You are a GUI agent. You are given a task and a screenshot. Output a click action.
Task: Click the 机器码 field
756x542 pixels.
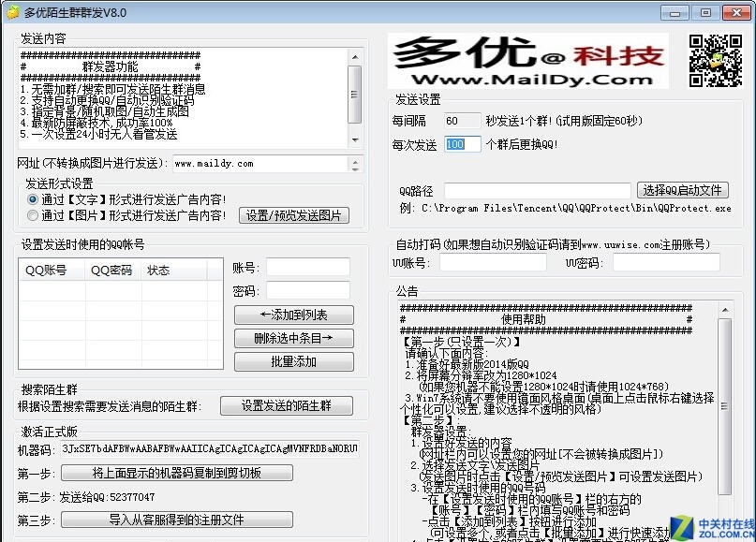[x=210, y=449]
